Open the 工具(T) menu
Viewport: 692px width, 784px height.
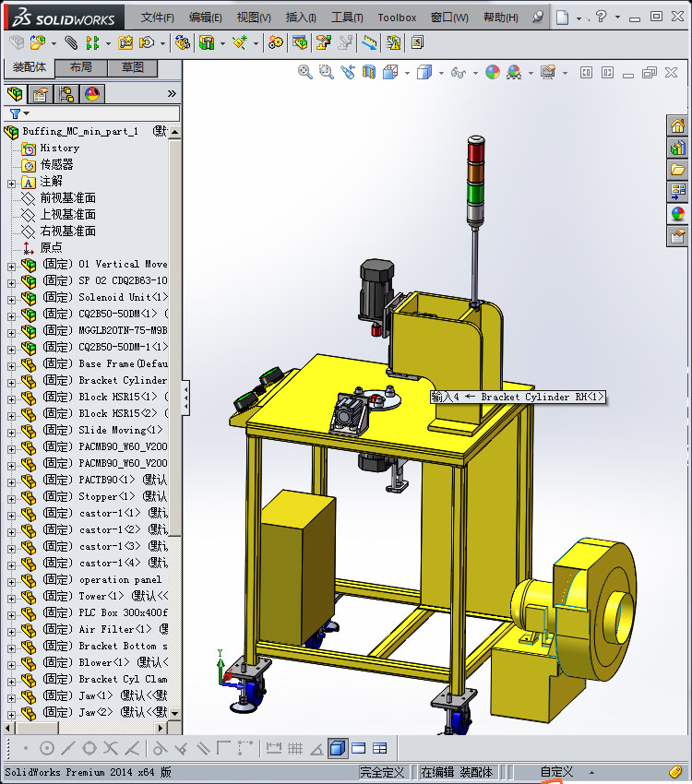(347, 18)
